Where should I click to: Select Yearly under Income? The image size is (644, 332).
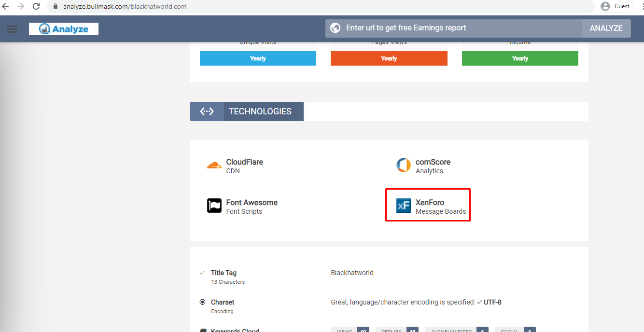[x=520, y=58]
